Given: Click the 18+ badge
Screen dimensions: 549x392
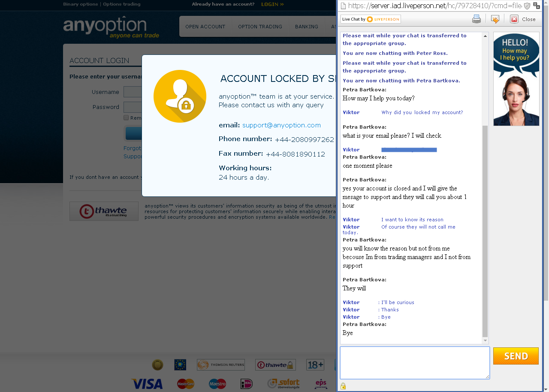Looking at the screenshot, I should coord(315,365).
